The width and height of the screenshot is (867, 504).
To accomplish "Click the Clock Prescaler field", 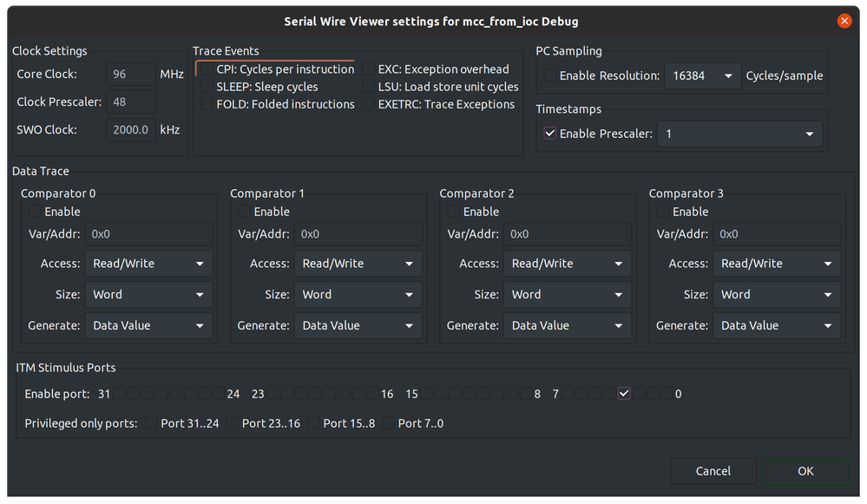I will 130,101.
